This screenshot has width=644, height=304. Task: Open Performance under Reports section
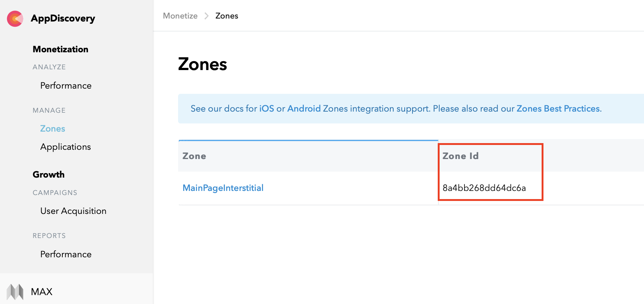point(66,254)
